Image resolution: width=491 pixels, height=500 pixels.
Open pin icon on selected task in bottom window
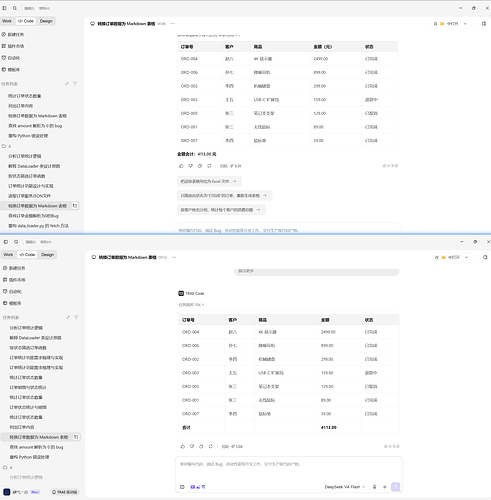click(76, 437)
